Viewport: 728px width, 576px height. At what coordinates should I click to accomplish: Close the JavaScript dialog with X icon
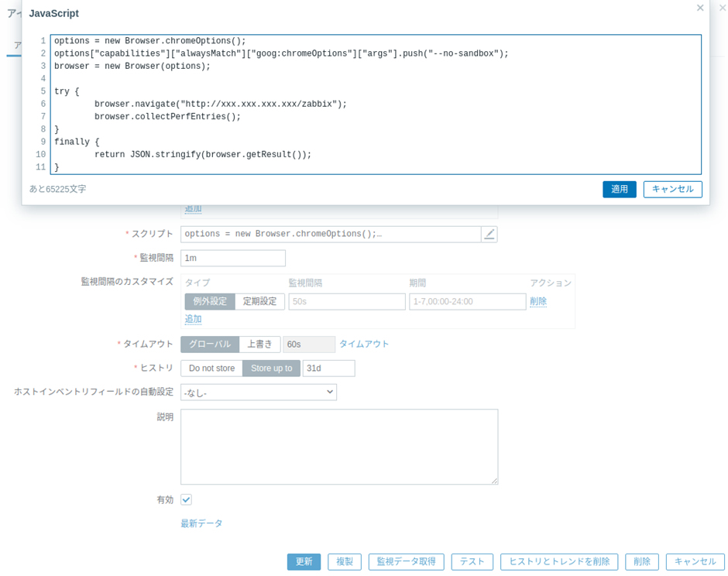[700, 8]
